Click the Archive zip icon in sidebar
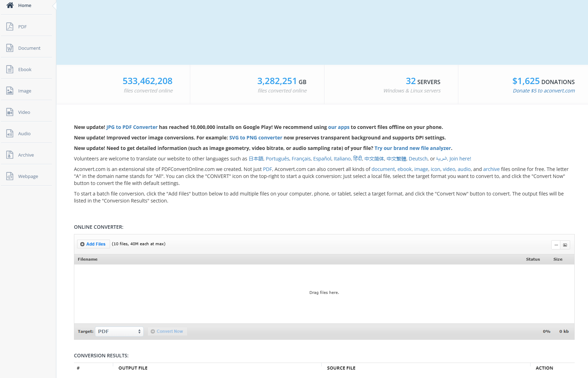The width and height of the screenshot is (588, 378). (x=10, y=155)
